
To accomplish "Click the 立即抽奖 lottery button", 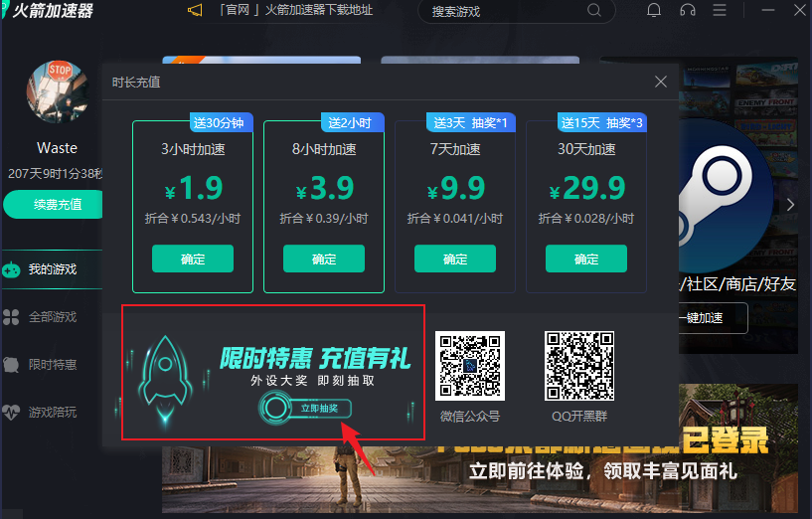I will pos(305,409).
